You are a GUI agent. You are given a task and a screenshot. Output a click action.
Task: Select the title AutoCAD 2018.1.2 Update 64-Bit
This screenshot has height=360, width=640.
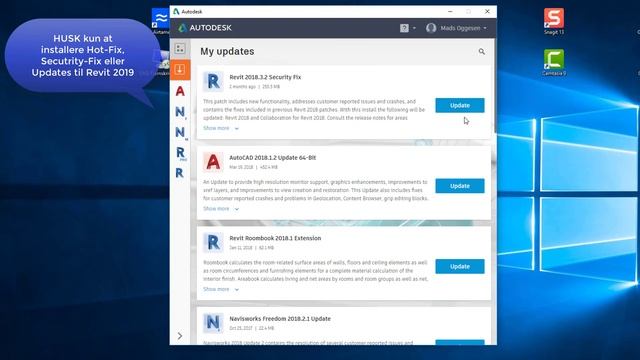[273, 158]
